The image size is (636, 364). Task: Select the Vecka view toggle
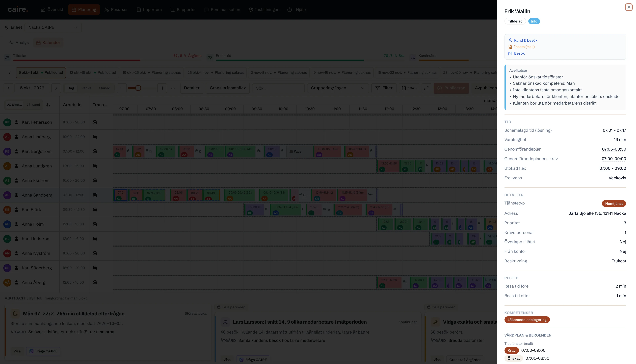pyautogui.click(x=86, y=88)
